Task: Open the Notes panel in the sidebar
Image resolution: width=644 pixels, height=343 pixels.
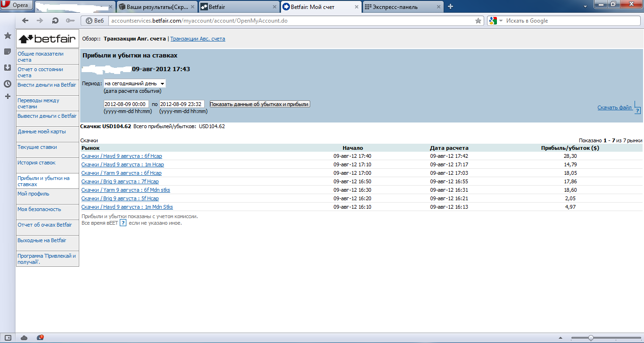Action: (x=8, y=52)
